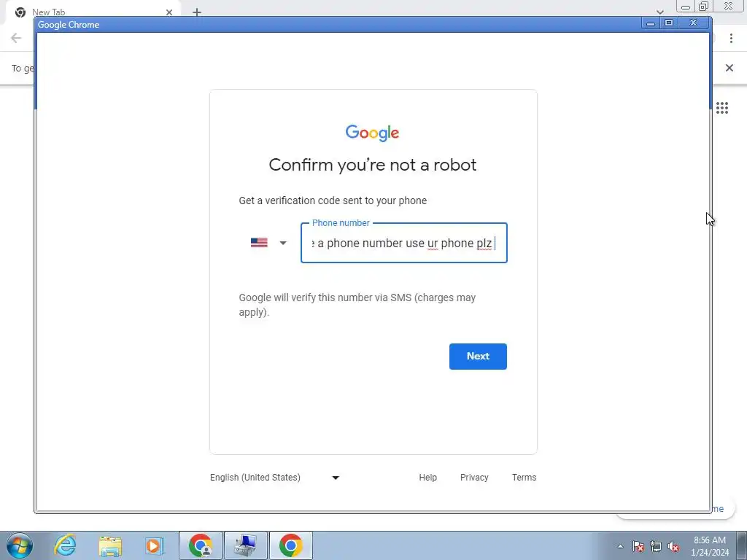Click the back arrow in background Chrome
The image size is (747, 560).
16,38
